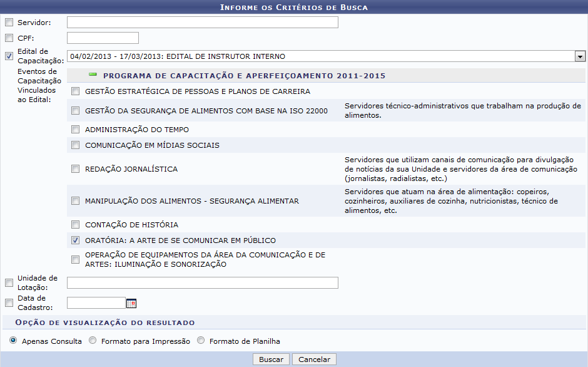Enable the Data de Cadastro checkbox
588x367 pixels.
point(9,303)
